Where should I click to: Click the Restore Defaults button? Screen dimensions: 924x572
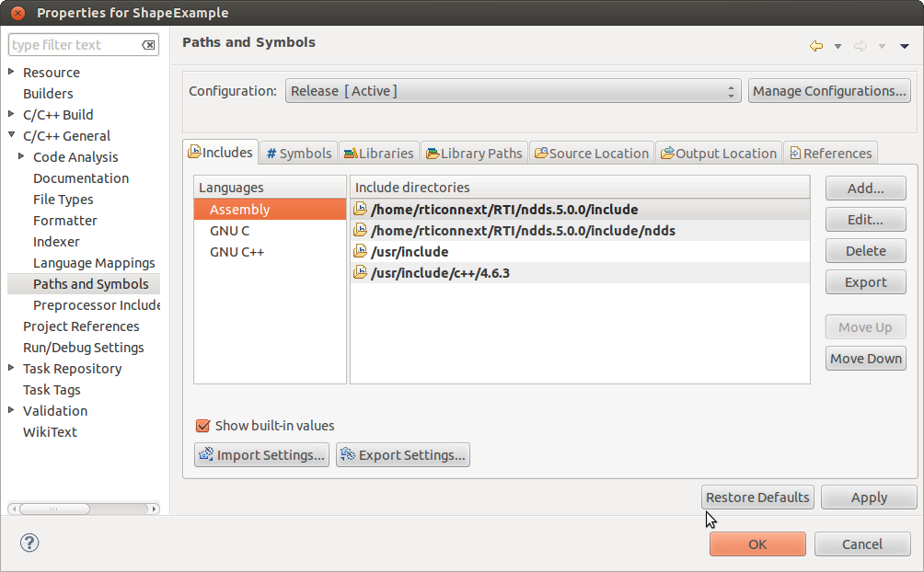click(x=757, y=497)
